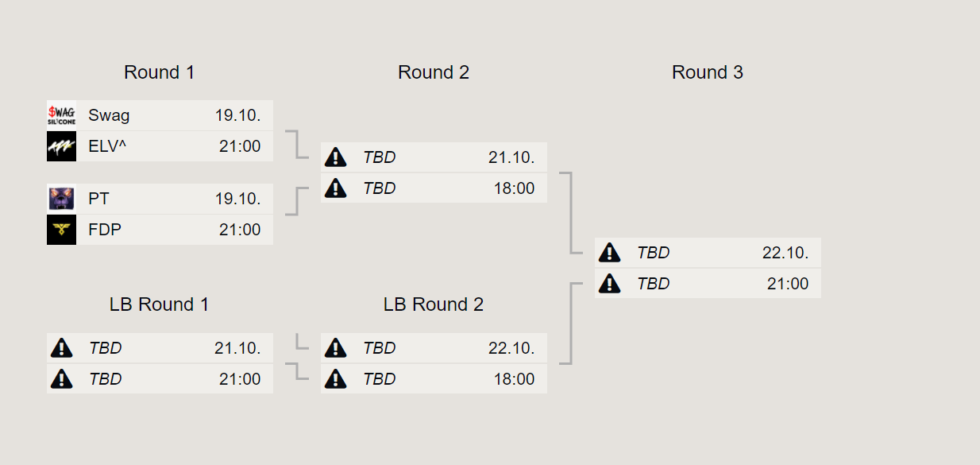Click the FDP team logo

61,230
